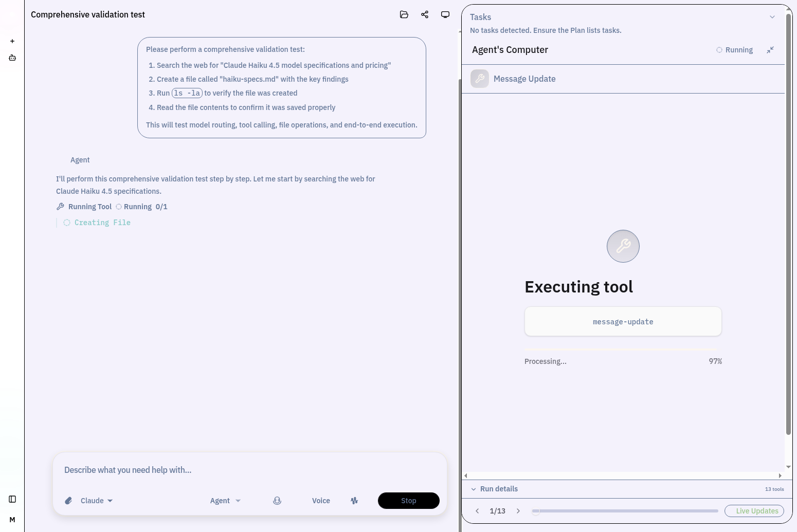Viewport: 797px width, 532px height.
Task: Click the microphone icon in the input bar
Action: (277, 500)
